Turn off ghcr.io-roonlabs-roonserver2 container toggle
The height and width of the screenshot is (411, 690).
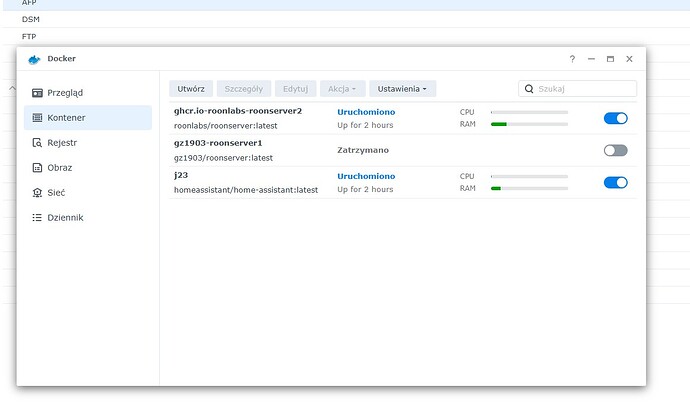click(616, 118)
